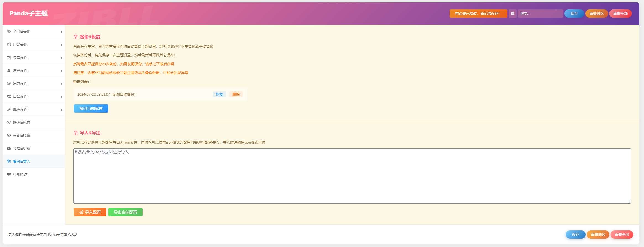
Task: Click 重置选区 button in footer
Action: click(598, 235)
